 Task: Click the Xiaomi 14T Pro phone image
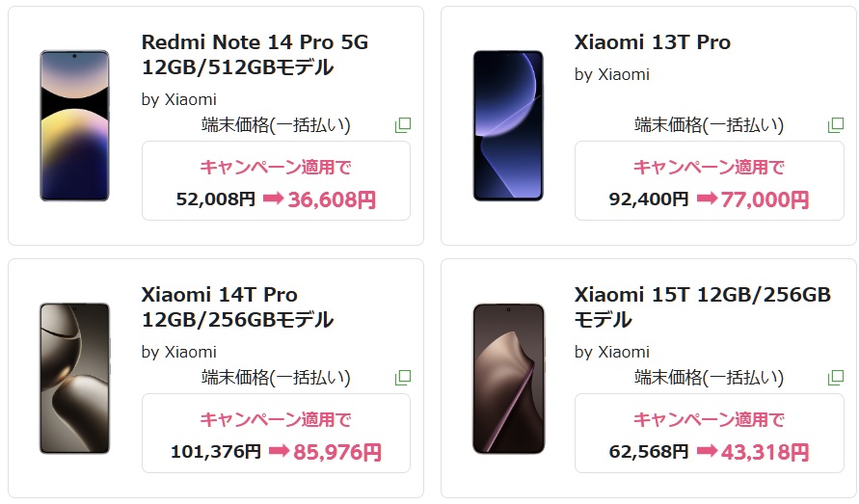click(74, 378)
